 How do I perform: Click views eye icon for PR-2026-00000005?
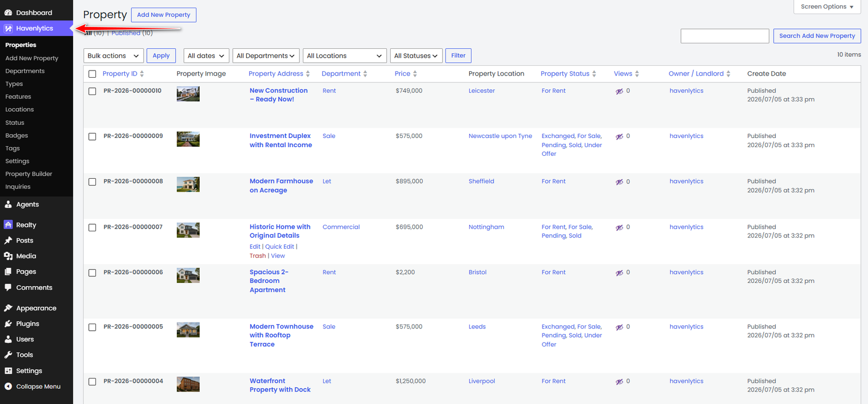(619, 327)
